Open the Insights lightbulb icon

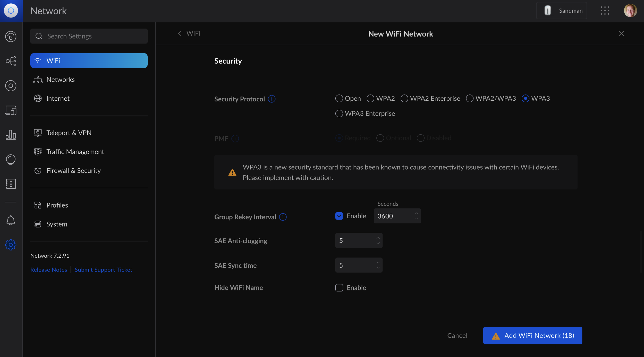11,160
